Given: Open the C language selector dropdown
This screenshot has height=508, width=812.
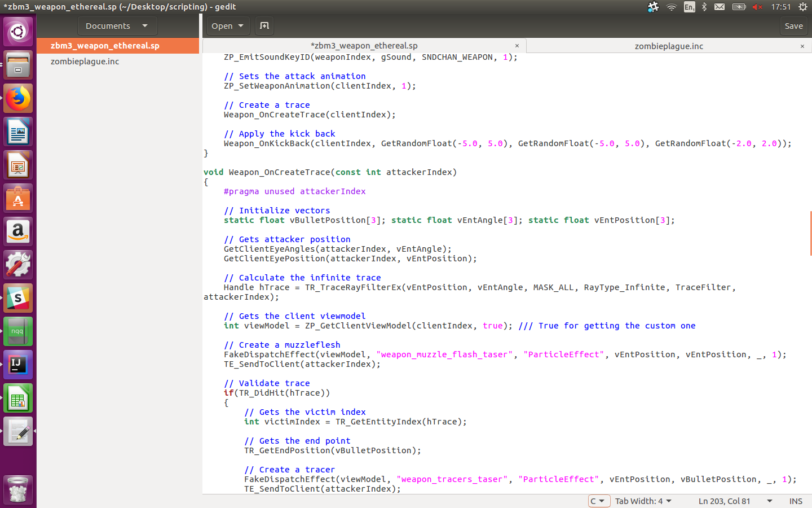Looking at the screenshot, I should tap(599, 501).
